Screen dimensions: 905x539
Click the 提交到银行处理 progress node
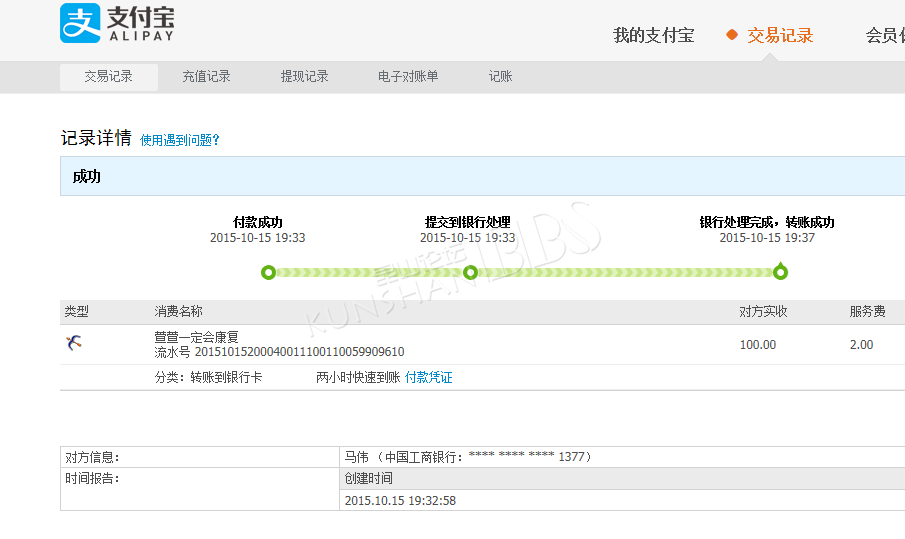coord(470,272)
